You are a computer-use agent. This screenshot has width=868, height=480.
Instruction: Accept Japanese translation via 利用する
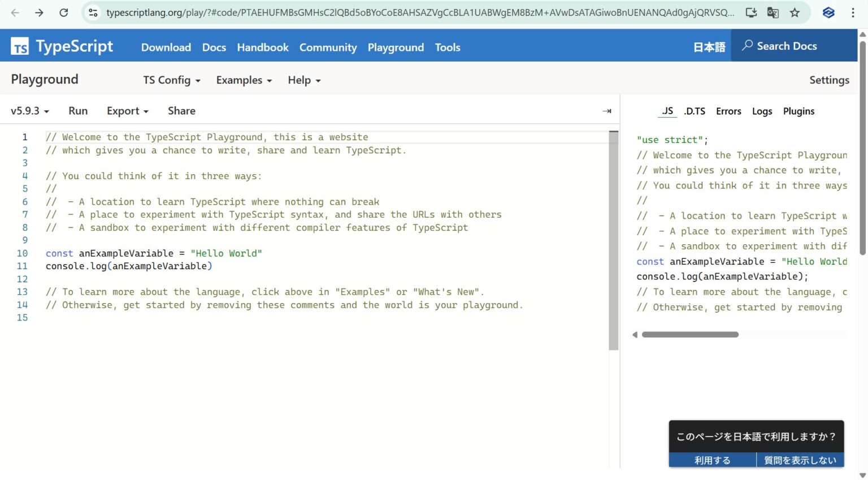pos(712,460)
